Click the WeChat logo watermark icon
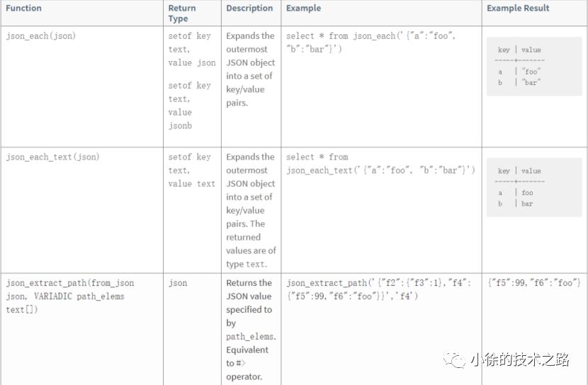Screen dimensions: 588x385 click(x=456, y=361)
